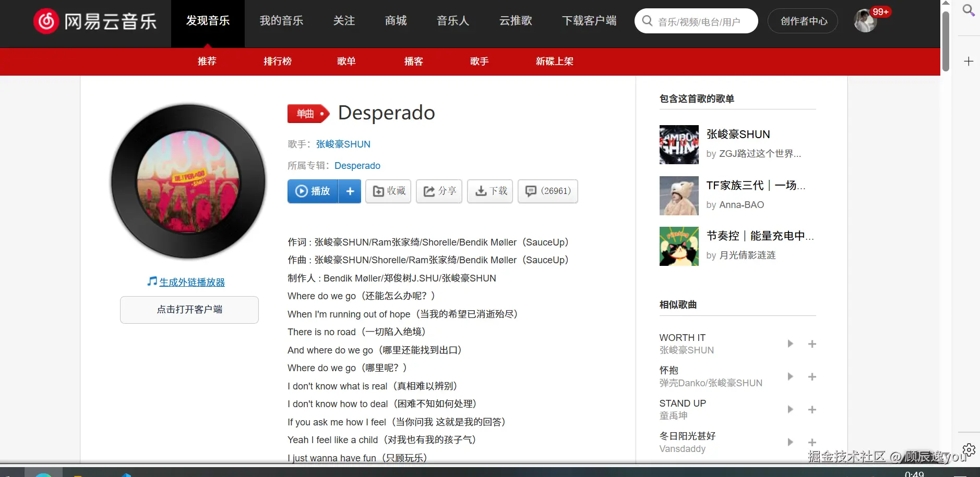Click browser sidebar search magnifier icon
This screenshot has width=980, height=477.
click(969, 10)
